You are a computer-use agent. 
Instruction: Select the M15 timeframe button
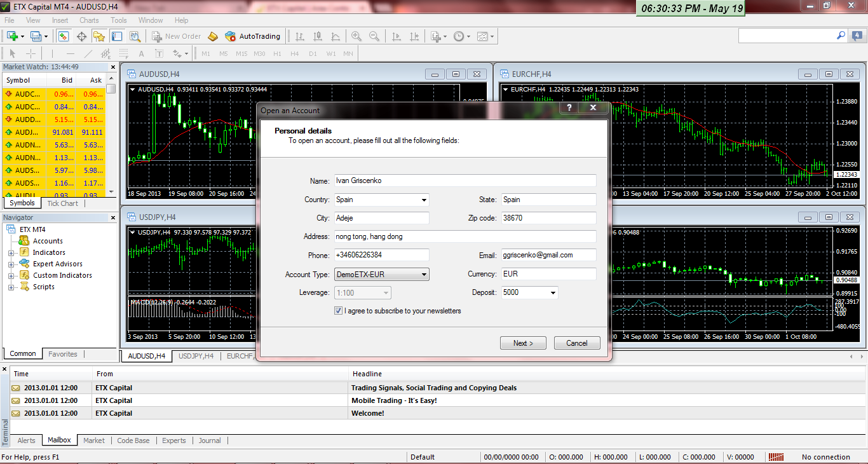(x=241, y=53)
